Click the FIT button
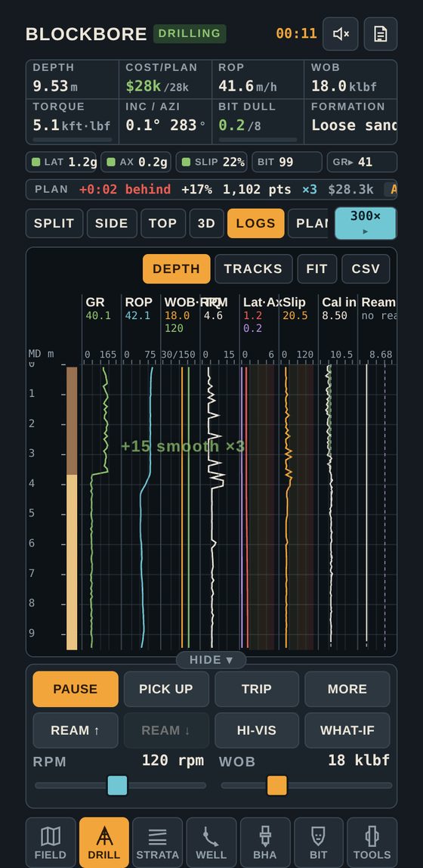 point(316,269)
